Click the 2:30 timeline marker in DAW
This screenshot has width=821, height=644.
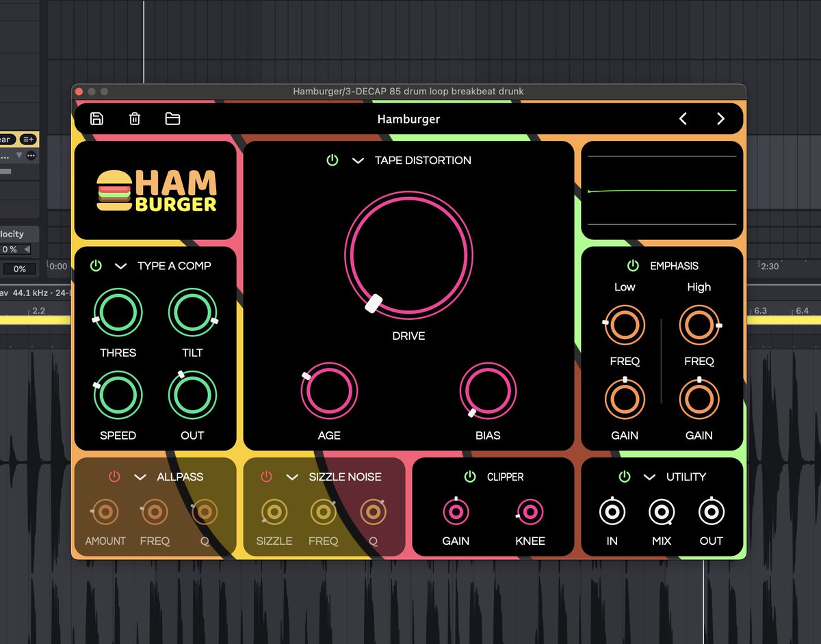770,267
